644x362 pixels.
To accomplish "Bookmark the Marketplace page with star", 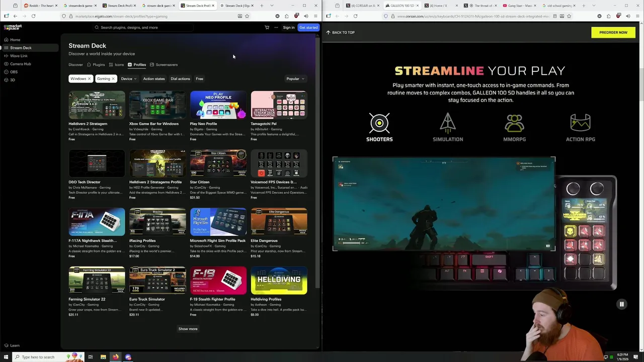I will pyautogui.click(x=247, y=16).
